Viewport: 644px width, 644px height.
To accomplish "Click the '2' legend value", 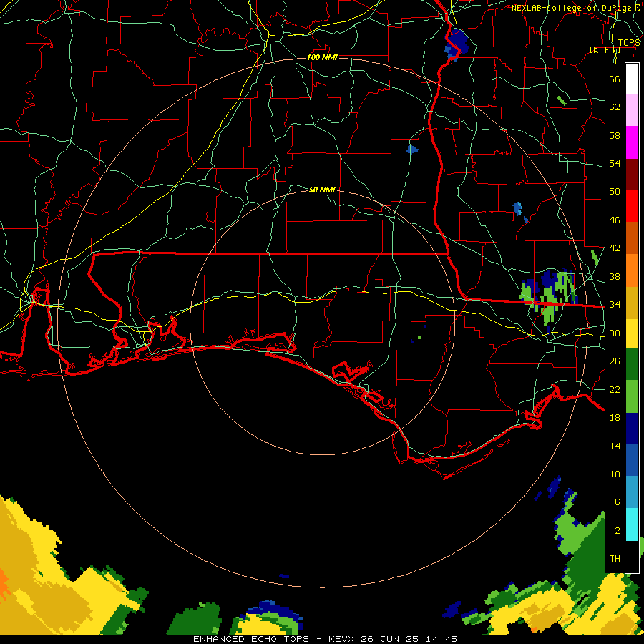I will tap(618, 531).
